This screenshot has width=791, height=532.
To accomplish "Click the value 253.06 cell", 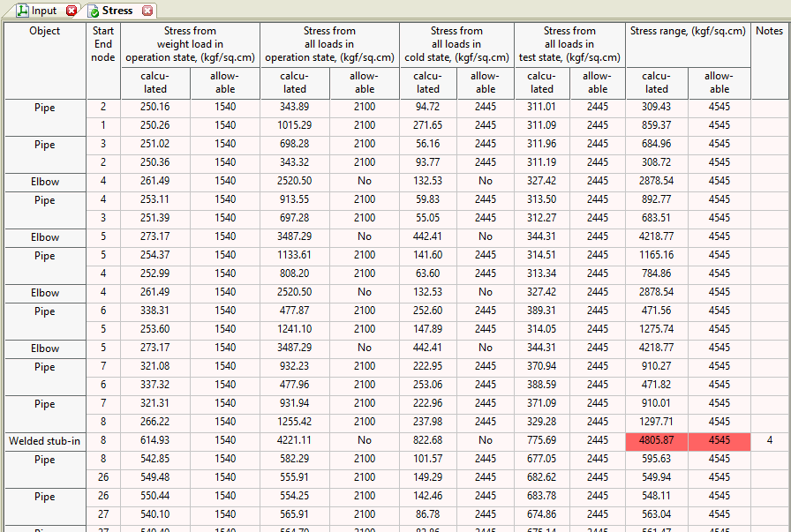I will (428, 385).
